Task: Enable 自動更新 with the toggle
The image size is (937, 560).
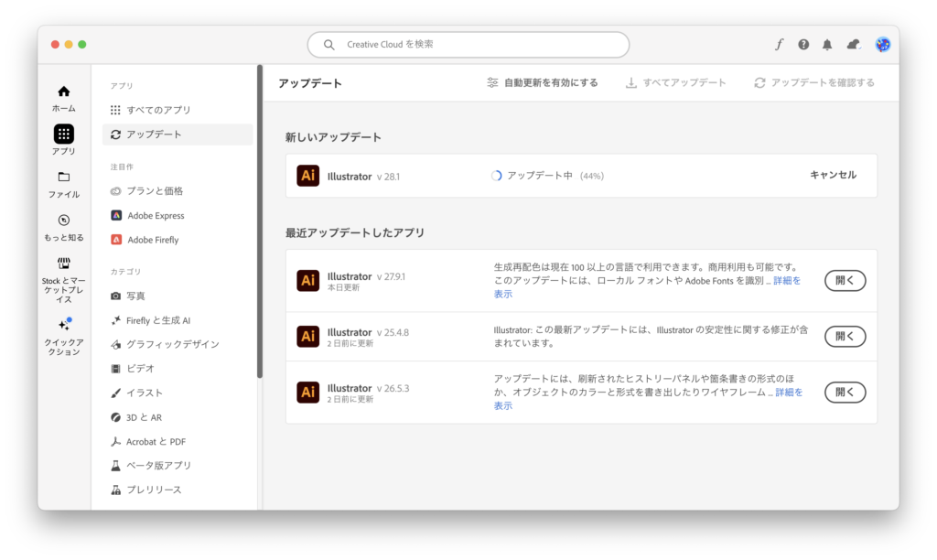Action: coord(544,81)
